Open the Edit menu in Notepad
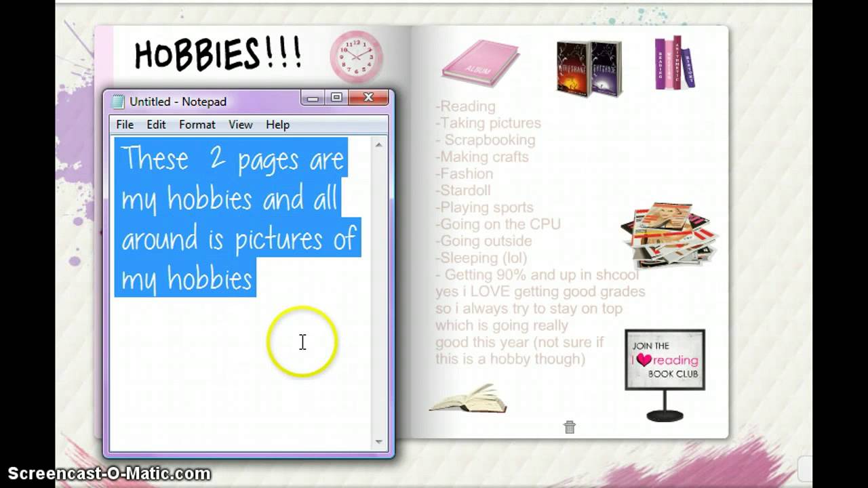This screenshot has height=488, width=868. click(156, 125)
